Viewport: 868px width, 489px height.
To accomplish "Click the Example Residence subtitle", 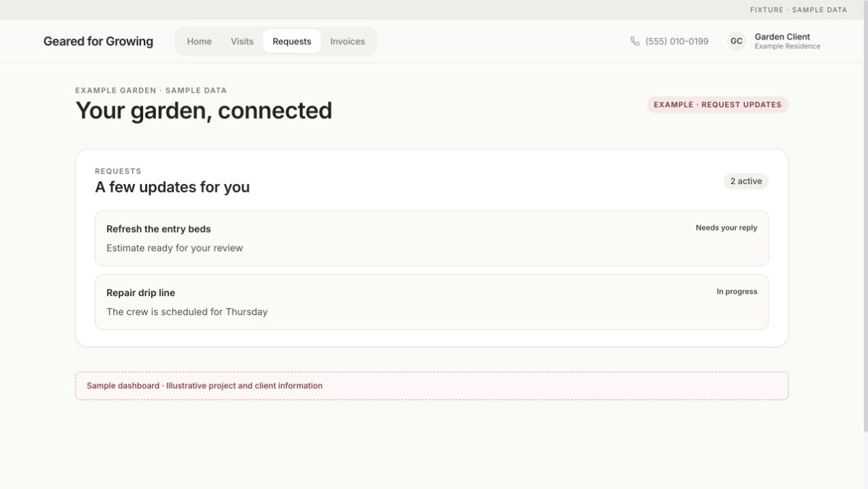I will (x=787, y=46).
